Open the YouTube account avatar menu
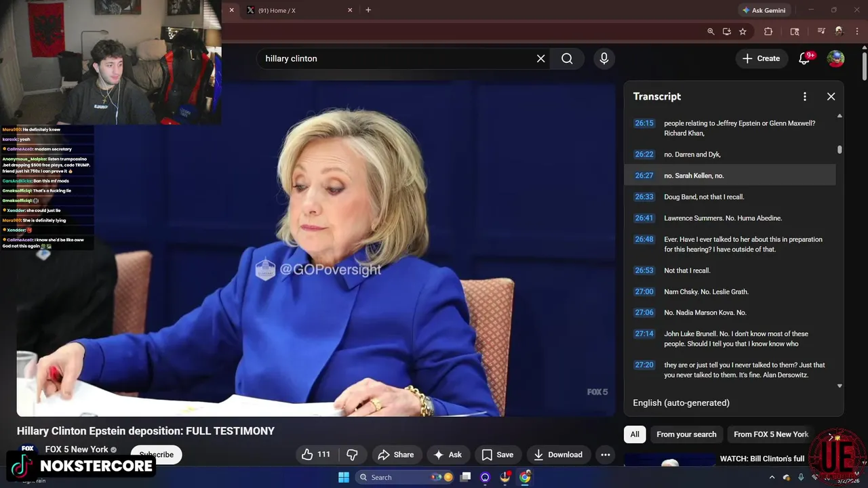The image size is (868, 488). click(835, 58)
